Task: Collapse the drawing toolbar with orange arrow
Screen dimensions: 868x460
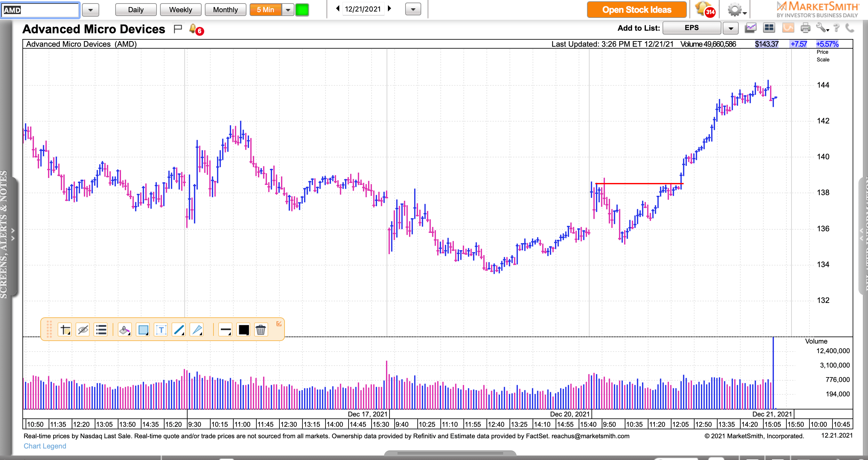Action: tap(279, 324)
